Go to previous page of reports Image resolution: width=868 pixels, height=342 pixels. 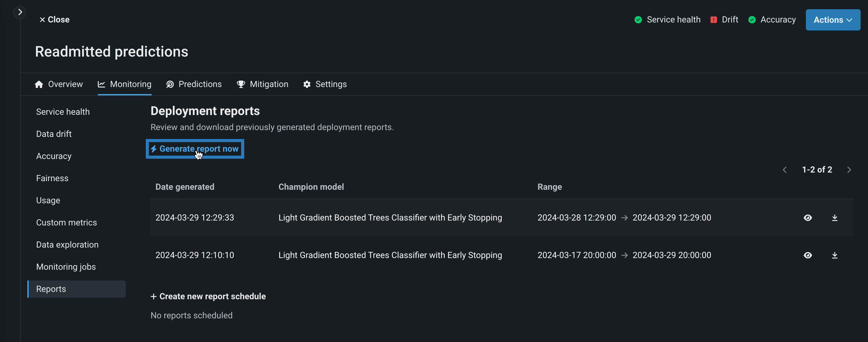[785, 170]
